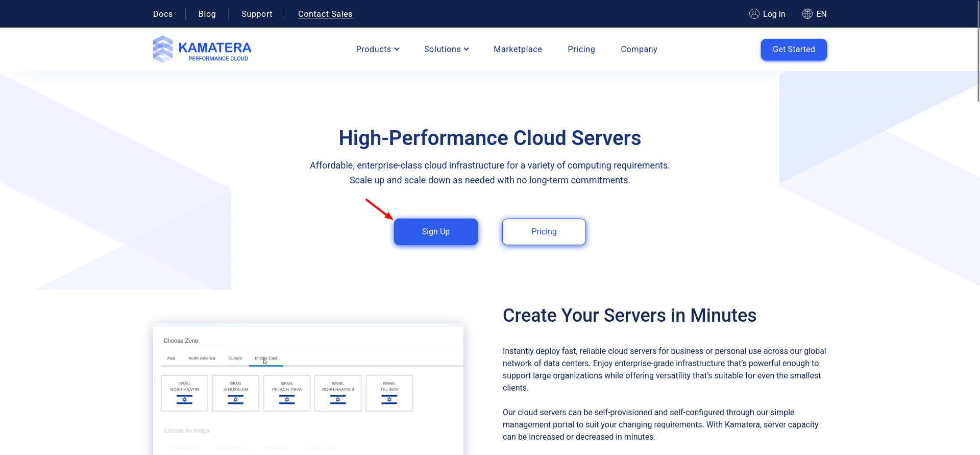Click the heading "Create Your Servers in Minutes"

[x=629, y=316]
